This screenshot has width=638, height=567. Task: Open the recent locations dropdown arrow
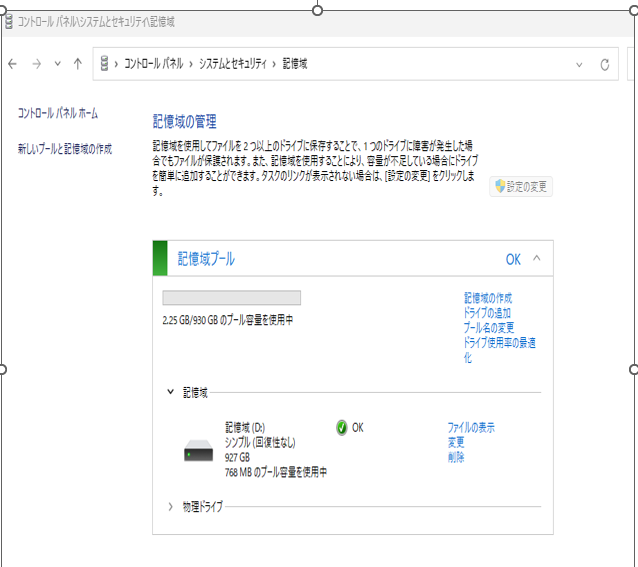pyautogui.click(x=57, y=64)
